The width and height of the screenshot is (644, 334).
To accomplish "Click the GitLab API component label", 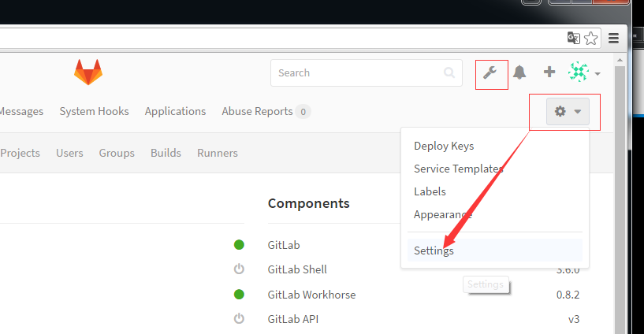I will (x=293, y=319).
